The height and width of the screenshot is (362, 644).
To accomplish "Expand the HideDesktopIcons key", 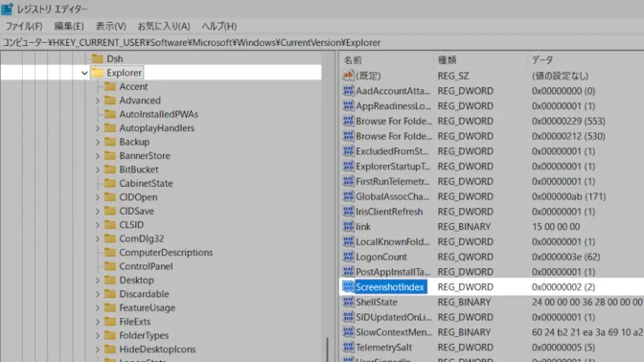I will 98,350.
